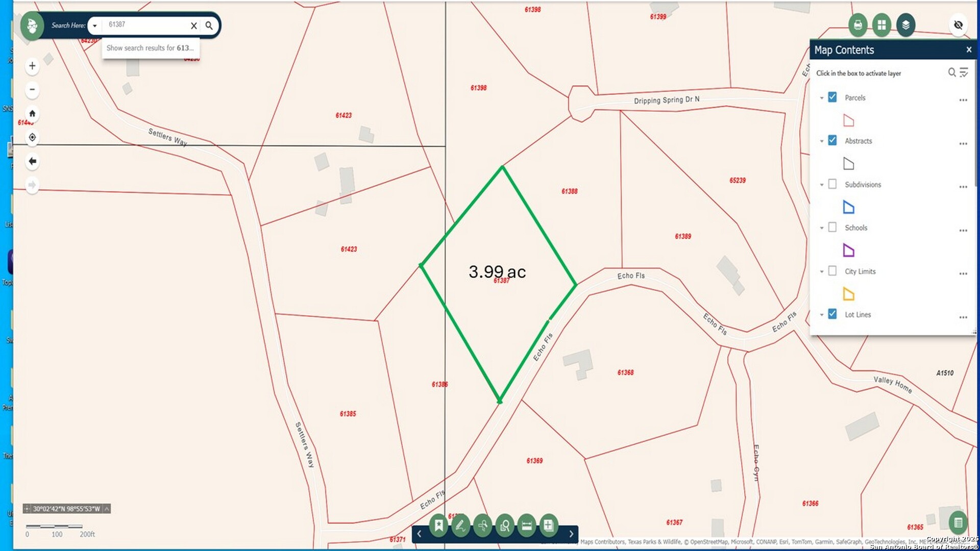Click the print map icon
This screenshot has width=980, height=551.
858,24
